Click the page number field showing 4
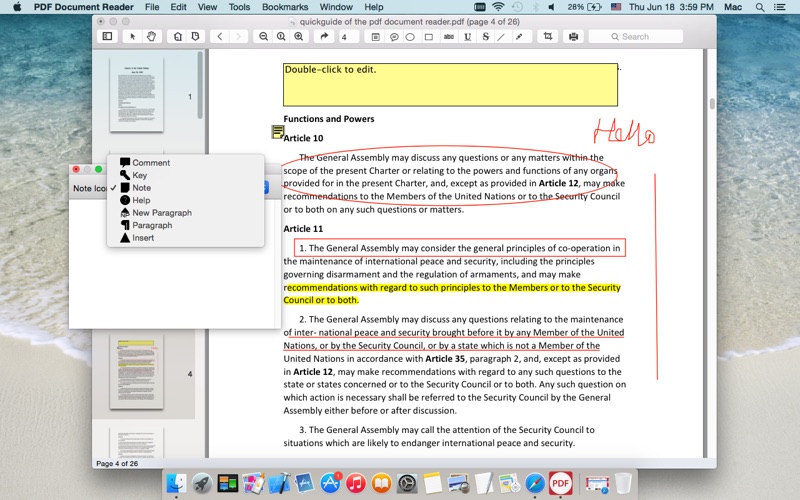Image resolution: width=800 pixels, height=500 pixels. [349, 37]
